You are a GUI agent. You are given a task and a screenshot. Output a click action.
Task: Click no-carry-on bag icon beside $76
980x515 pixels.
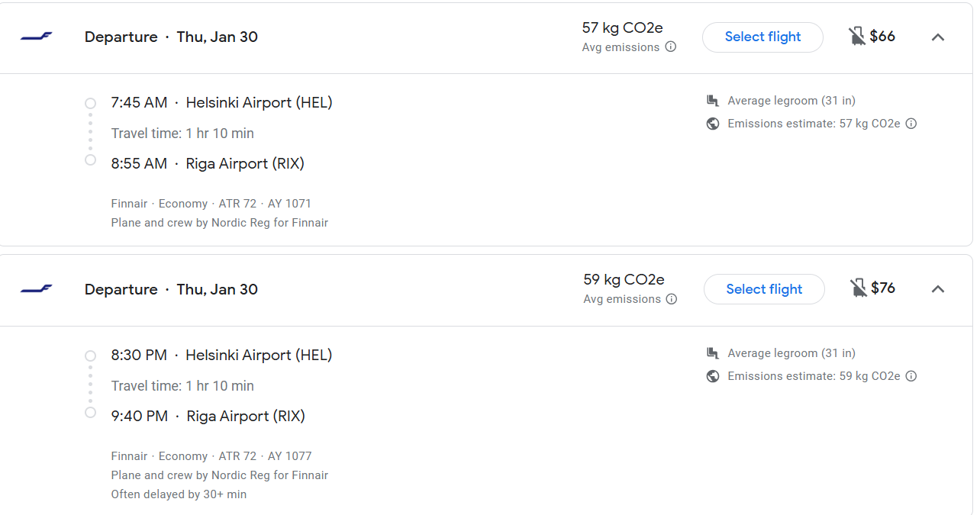click(x=859, y=288)
